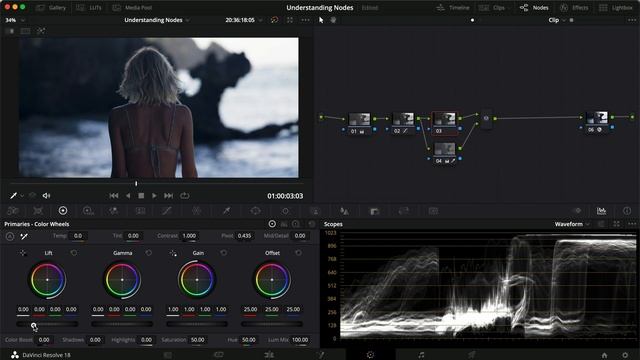Image resolution: width=640 pixels, height=360 pixels.
Task: Jump to first frame of clip
Action: (x=114, y=196)
